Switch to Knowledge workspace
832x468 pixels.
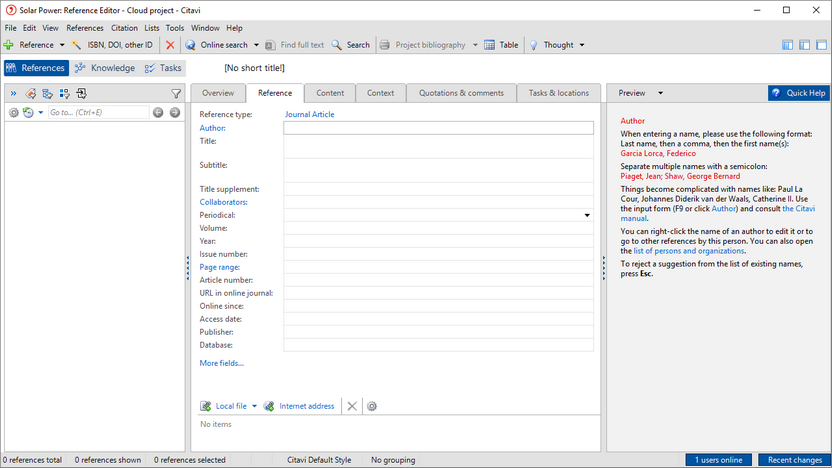(105, 68)
